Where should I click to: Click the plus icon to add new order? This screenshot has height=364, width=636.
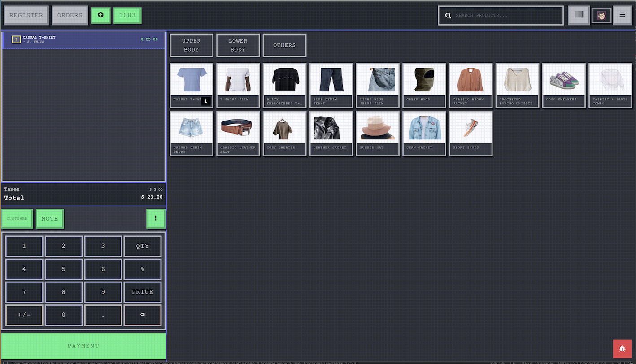(x=100, y=15)
